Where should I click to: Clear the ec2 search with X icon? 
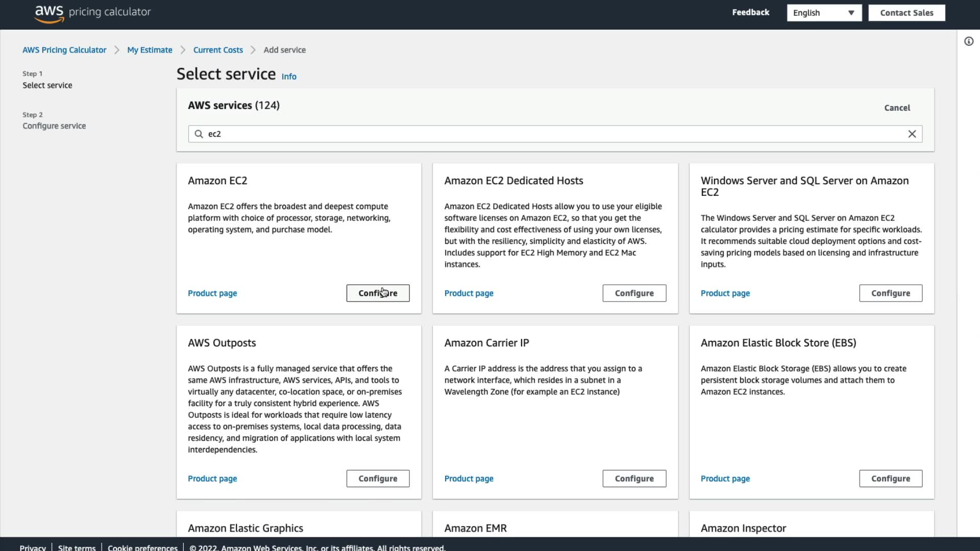tap(912, 134)
